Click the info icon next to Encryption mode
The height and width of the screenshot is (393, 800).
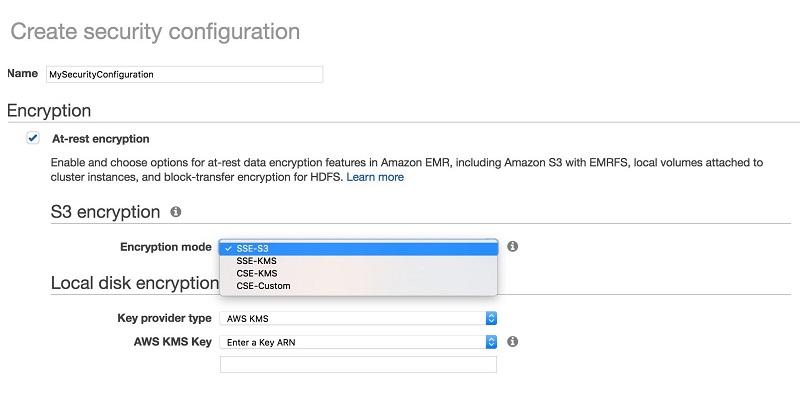[x=513, y=247]
